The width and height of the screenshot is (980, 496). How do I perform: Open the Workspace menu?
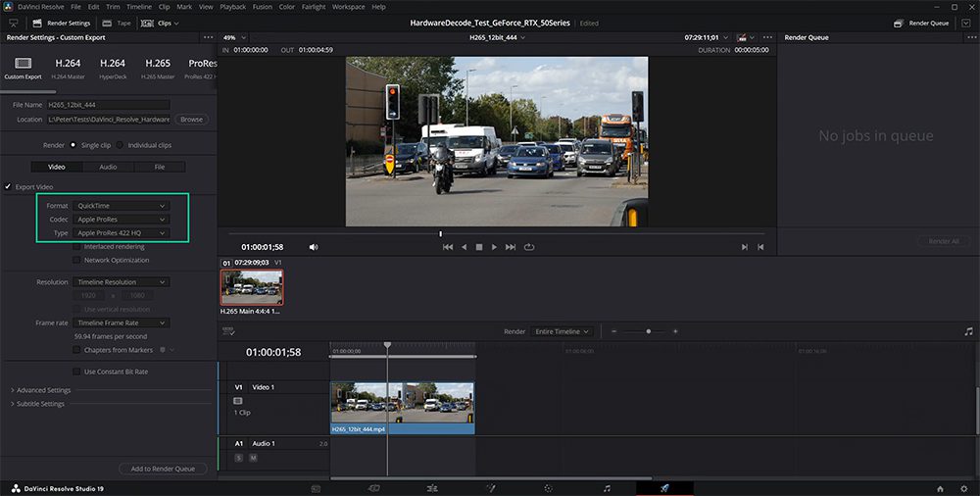(x=348, y=7)
